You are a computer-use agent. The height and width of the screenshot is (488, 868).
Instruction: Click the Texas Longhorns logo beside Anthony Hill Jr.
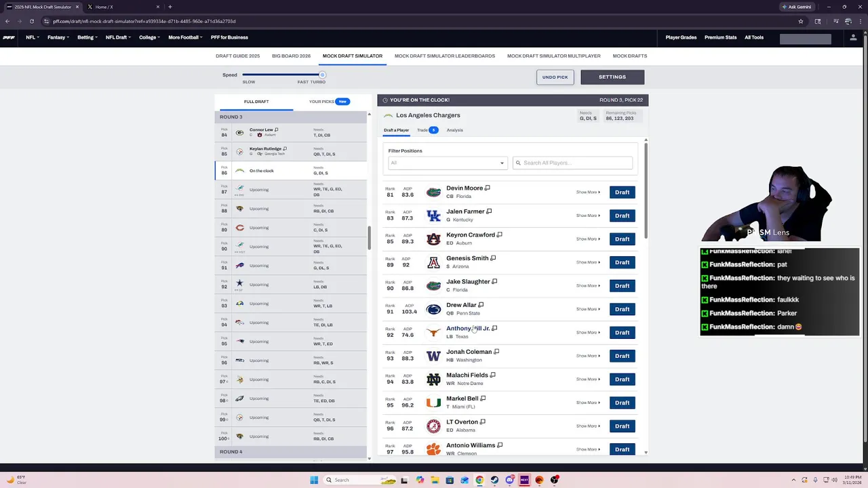[x=433, y=333]
